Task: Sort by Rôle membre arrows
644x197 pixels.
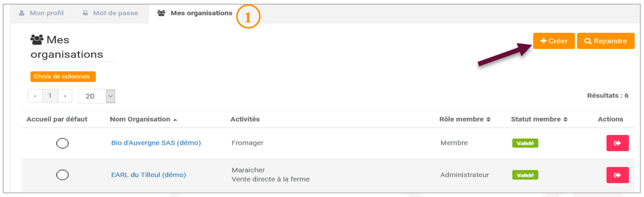Action: point(488,120)
